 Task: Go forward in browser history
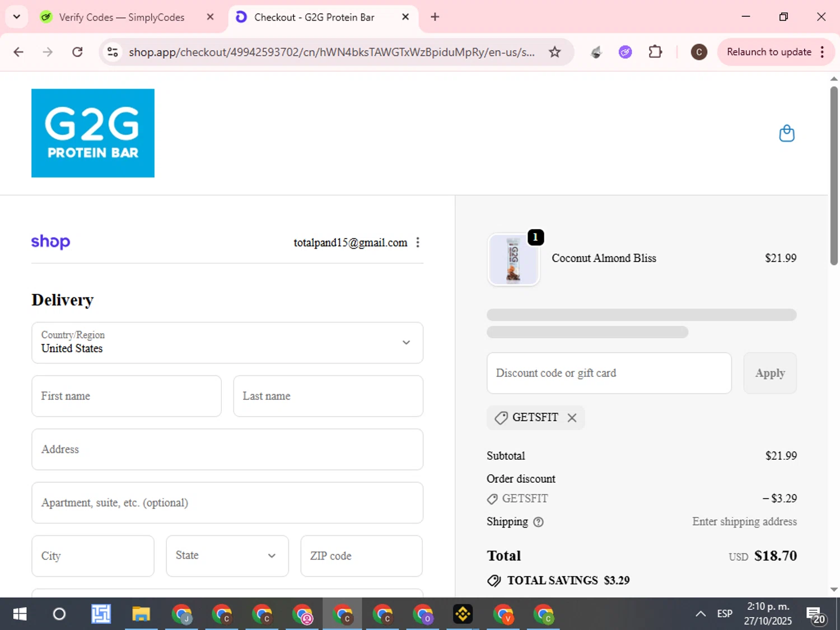(48, 52)
